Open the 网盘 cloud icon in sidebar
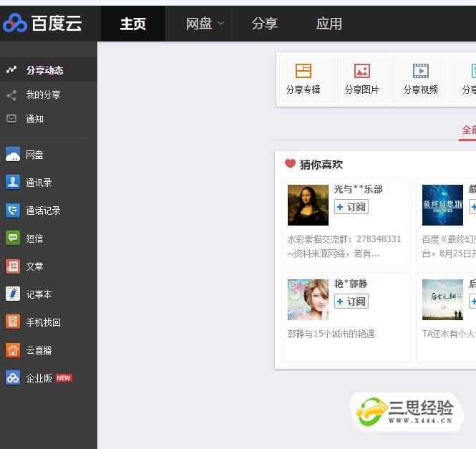Image resolution: width=476 pixels, height=449 pixels. pyautogui.click(x=13, y=155)
